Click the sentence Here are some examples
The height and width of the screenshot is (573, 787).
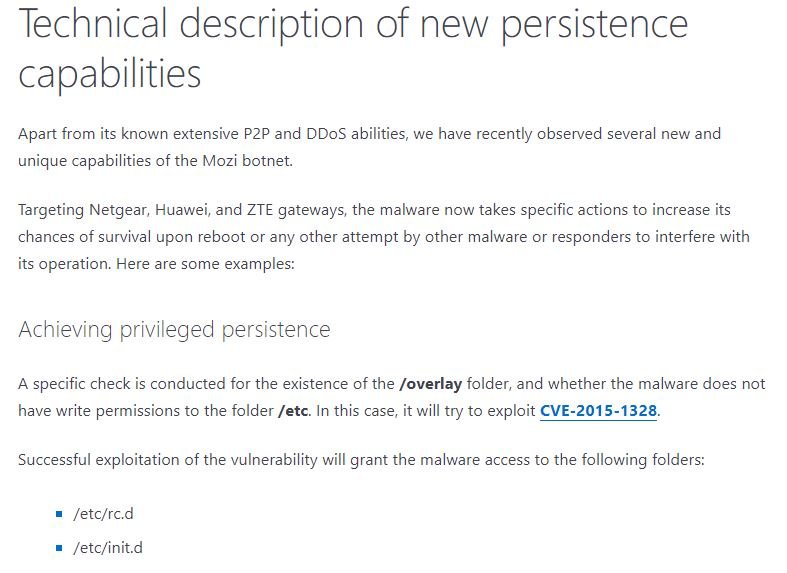pyautogui.click(x=205, y=264)
